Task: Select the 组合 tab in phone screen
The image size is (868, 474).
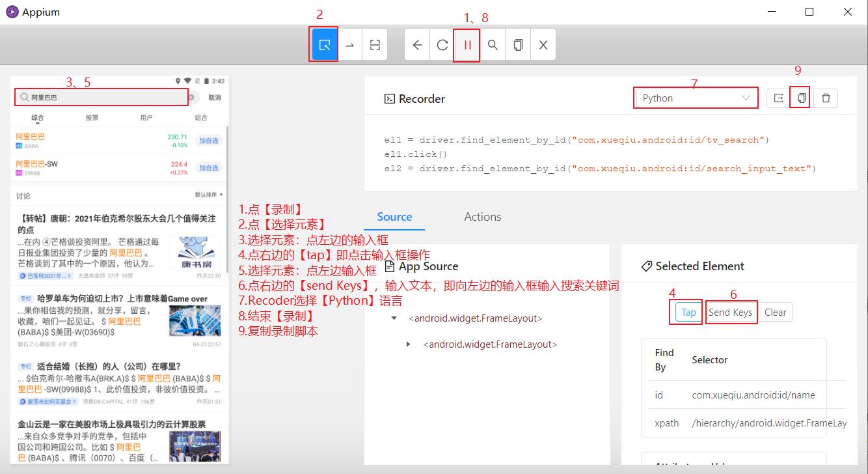Action: click(x=201, y=118)
